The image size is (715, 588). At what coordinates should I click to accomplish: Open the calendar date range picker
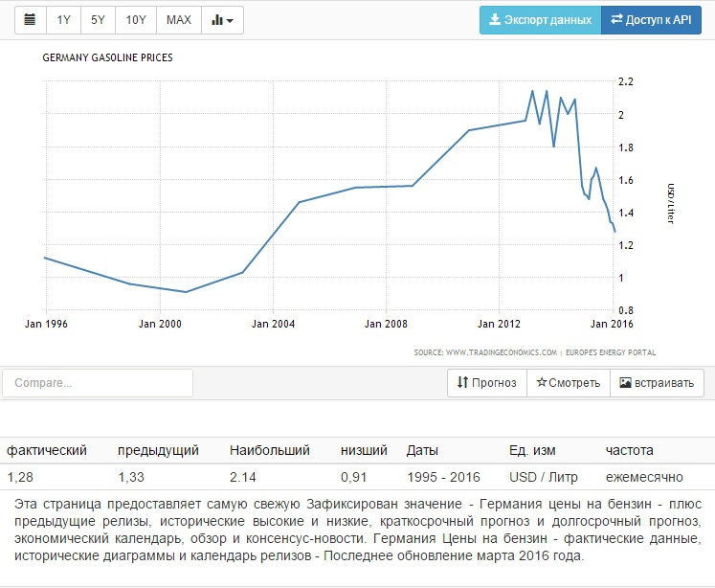tap(30, 20)
